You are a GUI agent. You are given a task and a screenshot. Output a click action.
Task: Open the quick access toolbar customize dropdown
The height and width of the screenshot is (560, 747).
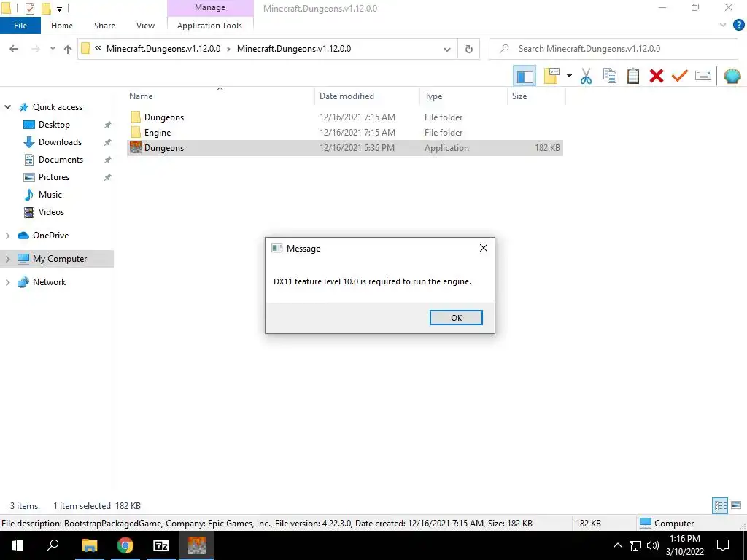click(x=59, y=9)
